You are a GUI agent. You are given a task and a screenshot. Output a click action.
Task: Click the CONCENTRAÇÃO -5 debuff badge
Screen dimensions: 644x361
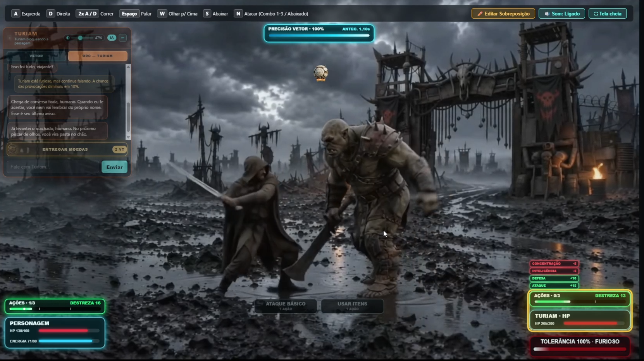click(554, 263)
